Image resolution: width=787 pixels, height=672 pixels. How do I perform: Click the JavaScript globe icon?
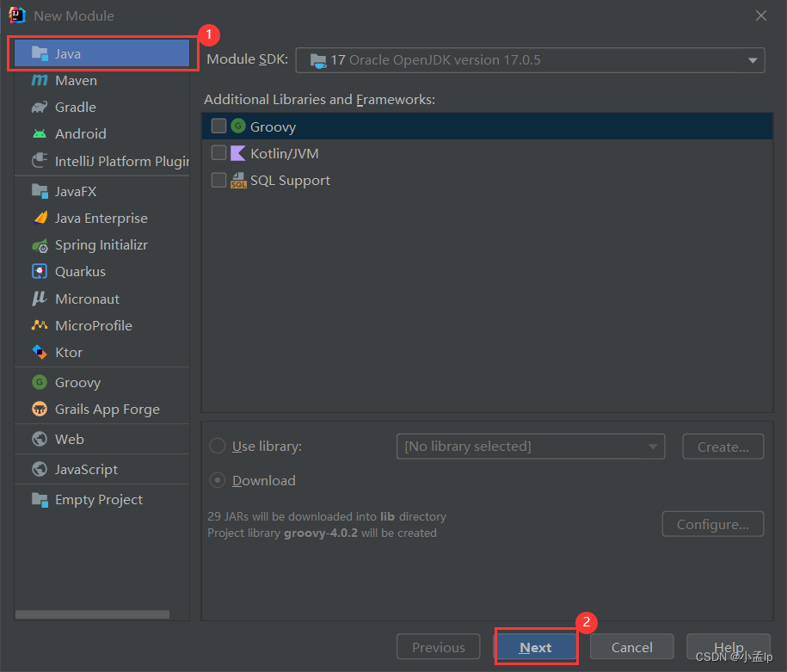[40, 469]
